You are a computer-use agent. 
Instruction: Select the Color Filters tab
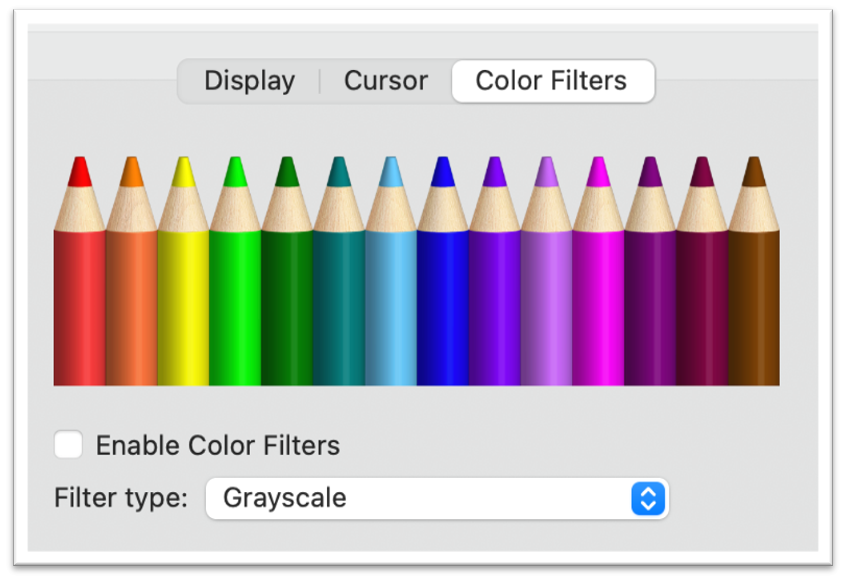click(x=552, y=81)
